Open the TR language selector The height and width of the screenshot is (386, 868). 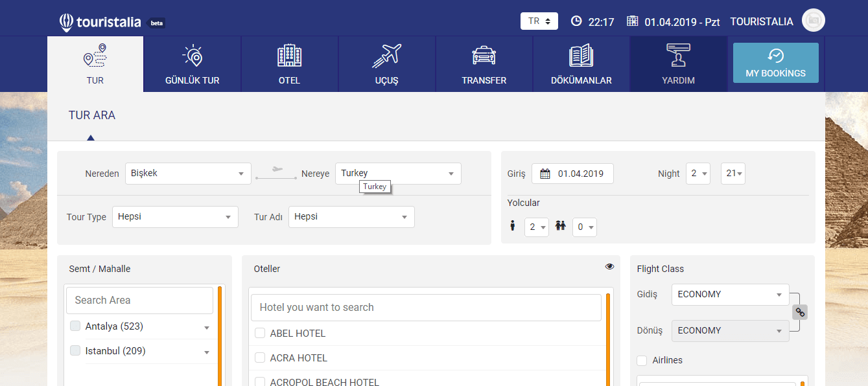click(539, 21)
